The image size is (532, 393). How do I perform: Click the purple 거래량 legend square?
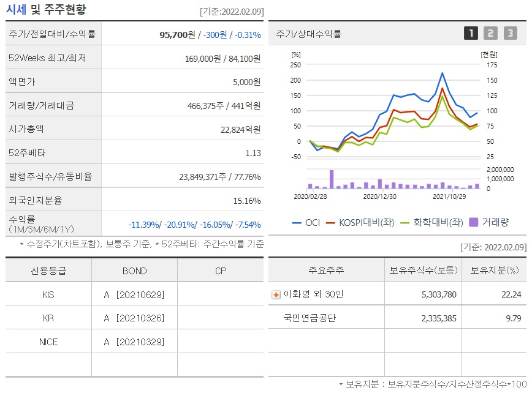pos(473,222)
